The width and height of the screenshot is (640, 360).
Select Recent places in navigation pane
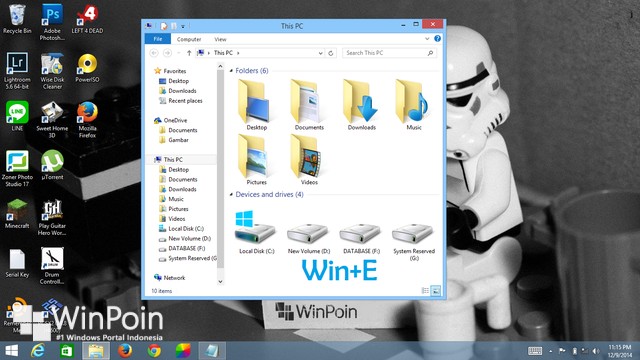coord(181,101)
